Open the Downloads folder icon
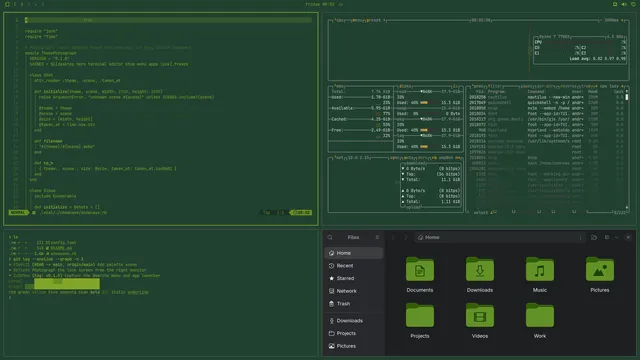The image size is (640, 360). 480,269
